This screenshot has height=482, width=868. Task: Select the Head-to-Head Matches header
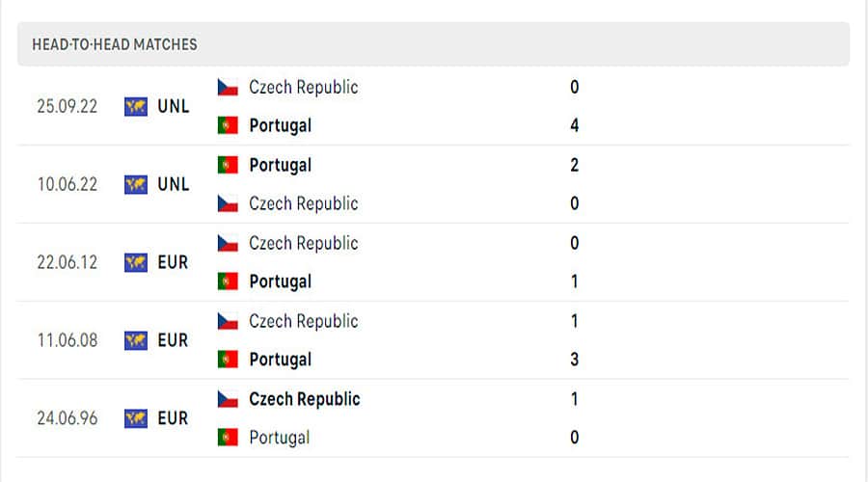coord(114,44)
